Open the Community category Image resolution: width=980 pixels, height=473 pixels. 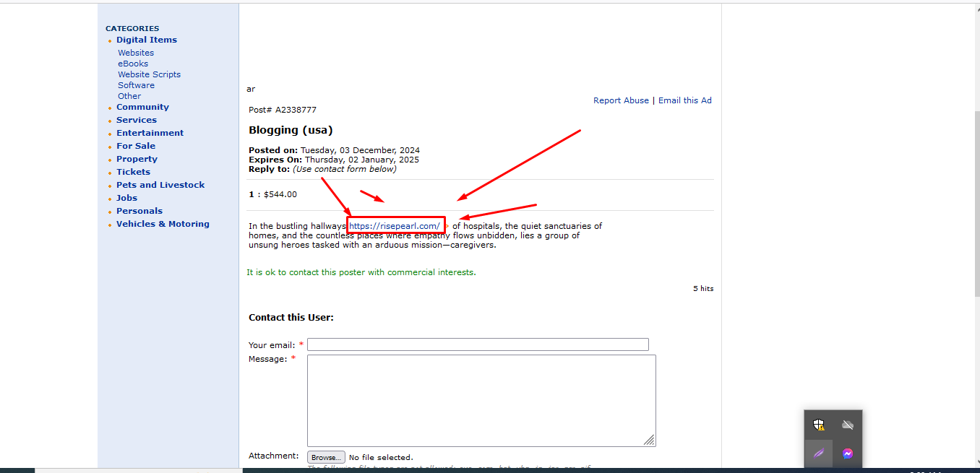coord(142,107)
